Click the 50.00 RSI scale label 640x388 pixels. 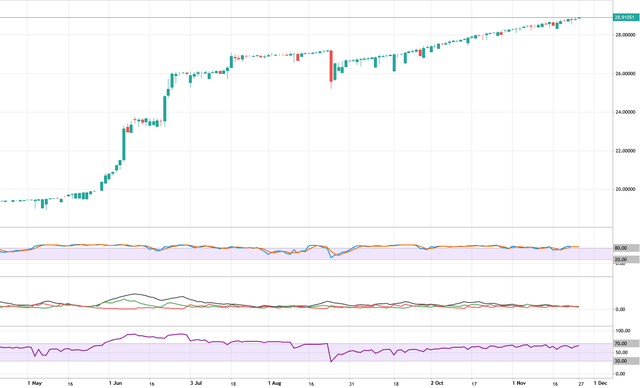click(x=621, y=353)
